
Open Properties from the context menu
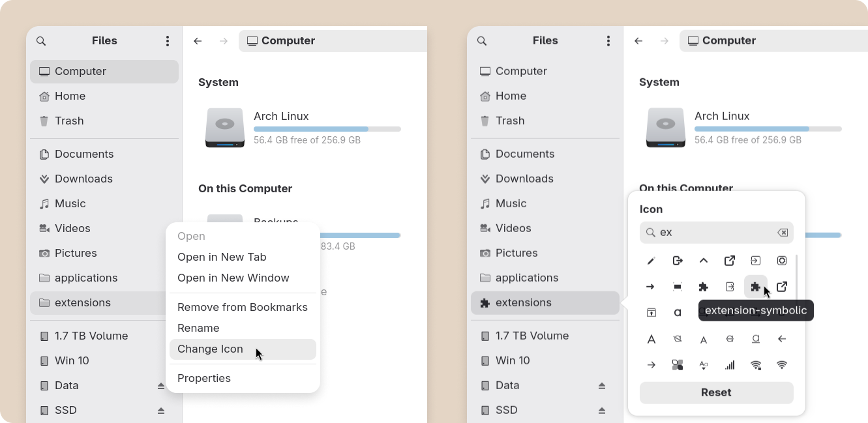[243, 378]
